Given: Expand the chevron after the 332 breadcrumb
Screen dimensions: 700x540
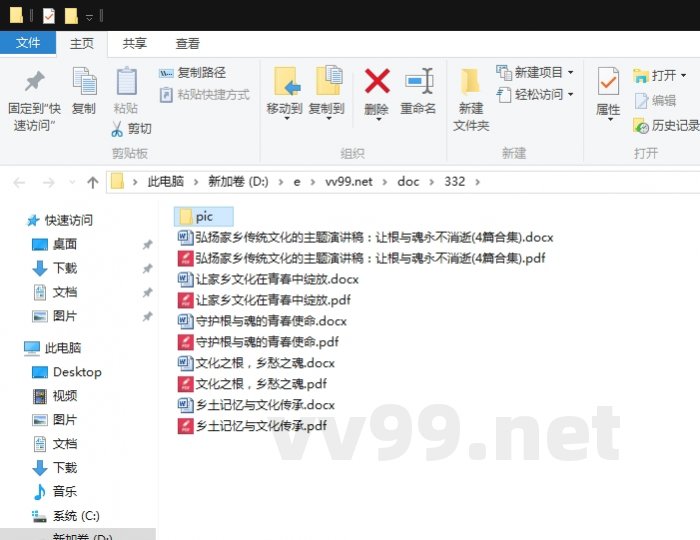Looking at the screenshot, I should click(478, 182).
